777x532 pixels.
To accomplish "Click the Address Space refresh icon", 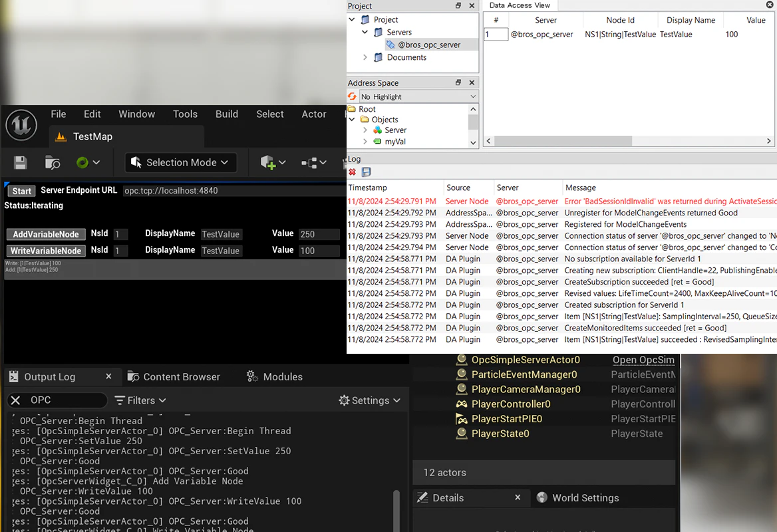I will pos(353,96).
